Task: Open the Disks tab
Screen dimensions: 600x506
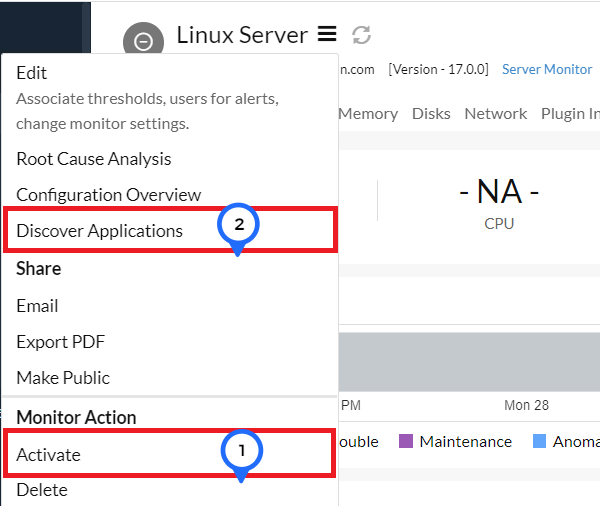Action: (x=431, y=114)
